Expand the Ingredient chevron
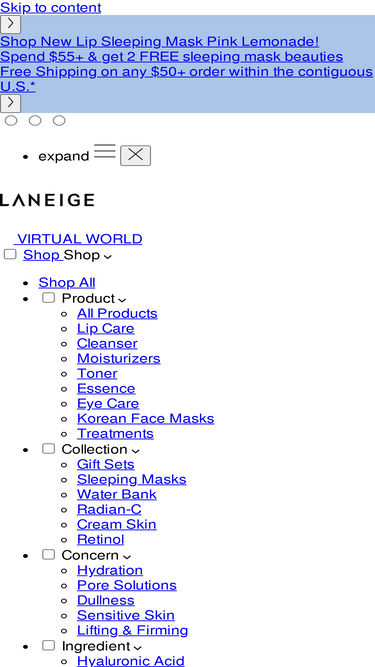 click(137, 648)
